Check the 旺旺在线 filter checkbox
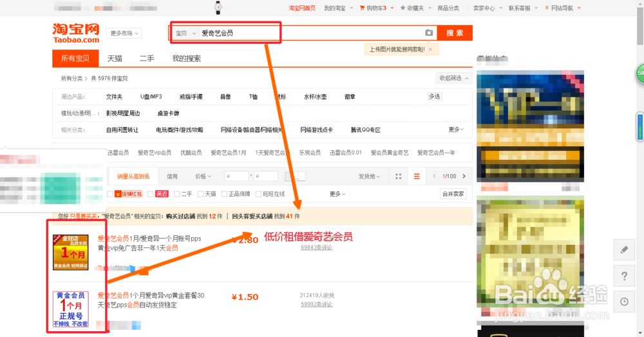 tap(258, 194)
